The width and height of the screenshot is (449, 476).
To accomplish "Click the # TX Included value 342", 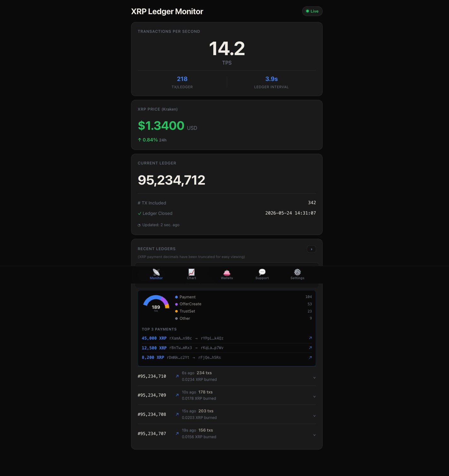I will 312,203.
